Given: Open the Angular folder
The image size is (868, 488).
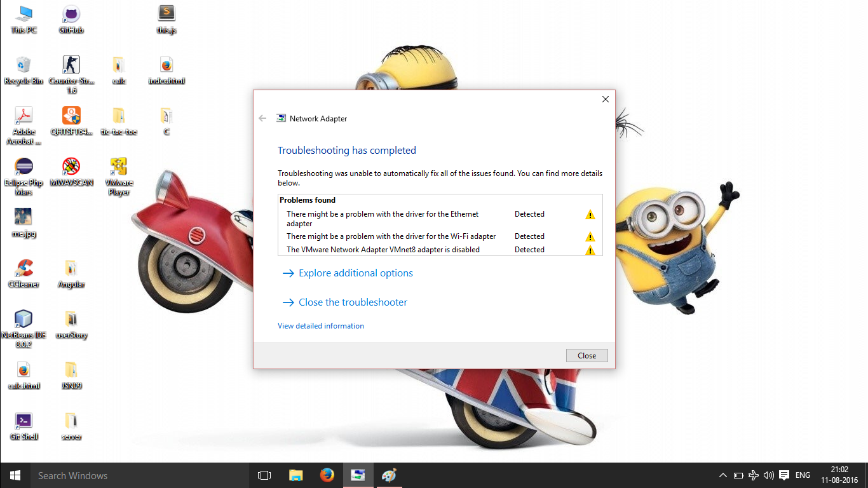Looking at the screenshot, I should [71, 274].
